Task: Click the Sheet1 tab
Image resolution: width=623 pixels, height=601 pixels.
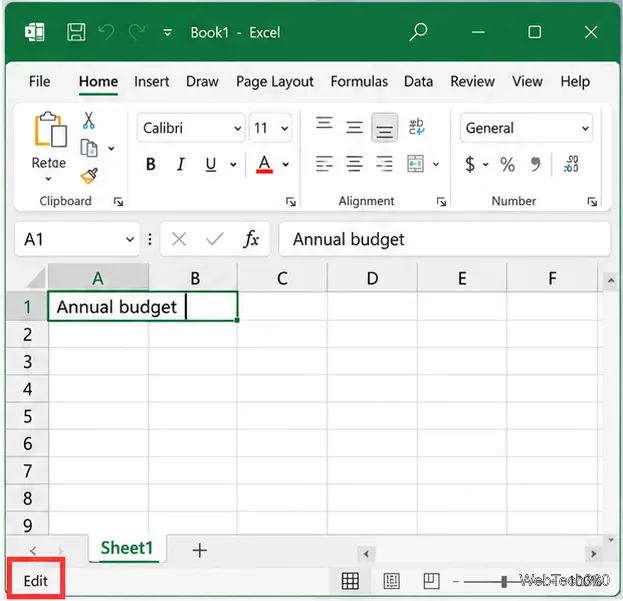Action: tap(127, 548)
